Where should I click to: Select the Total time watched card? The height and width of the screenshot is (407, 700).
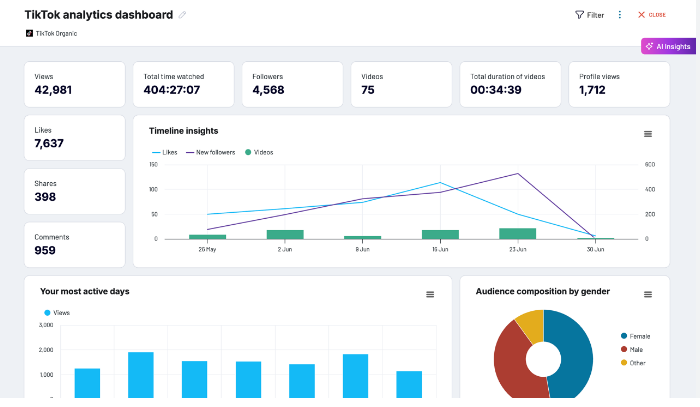point(183,84)
